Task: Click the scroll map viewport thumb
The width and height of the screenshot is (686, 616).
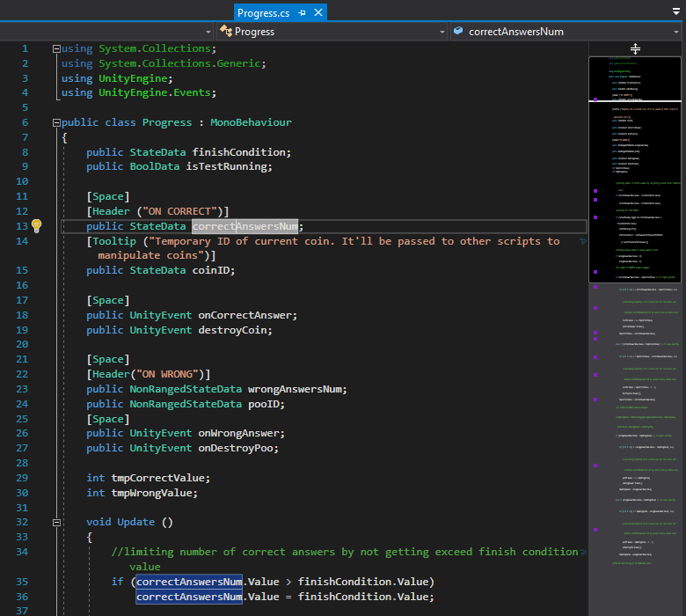Action: 635,170
